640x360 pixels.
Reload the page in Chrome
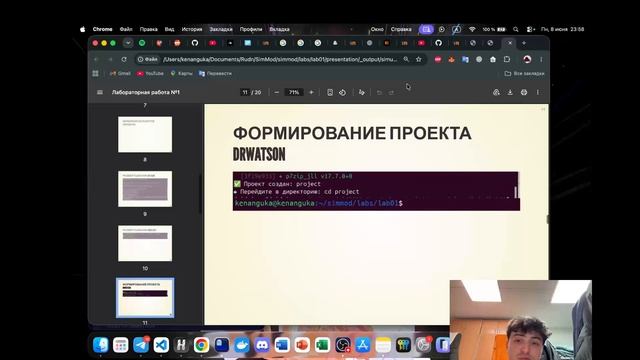coord(124,59)
